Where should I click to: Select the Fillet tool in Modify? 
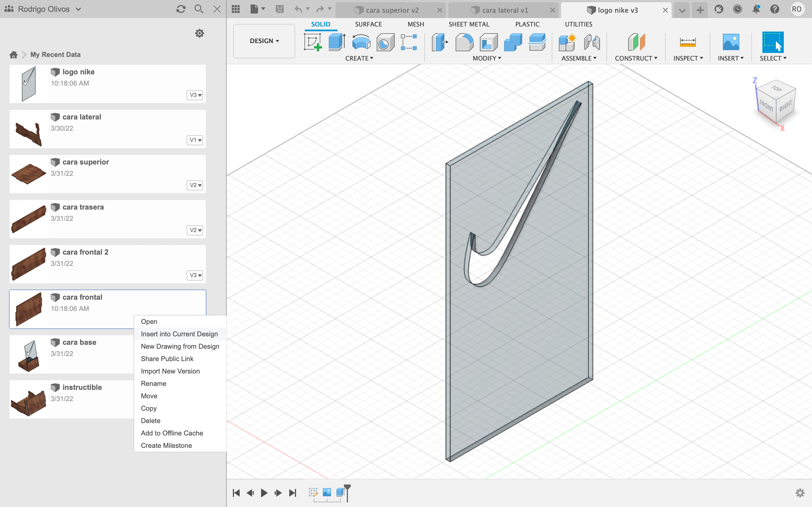(x=464, y=42)
